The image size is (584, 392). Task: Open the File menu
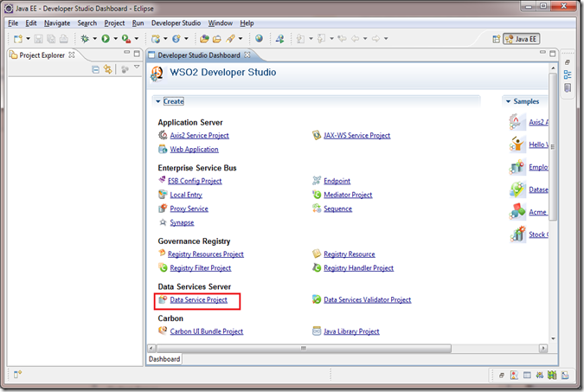point(13,23)
